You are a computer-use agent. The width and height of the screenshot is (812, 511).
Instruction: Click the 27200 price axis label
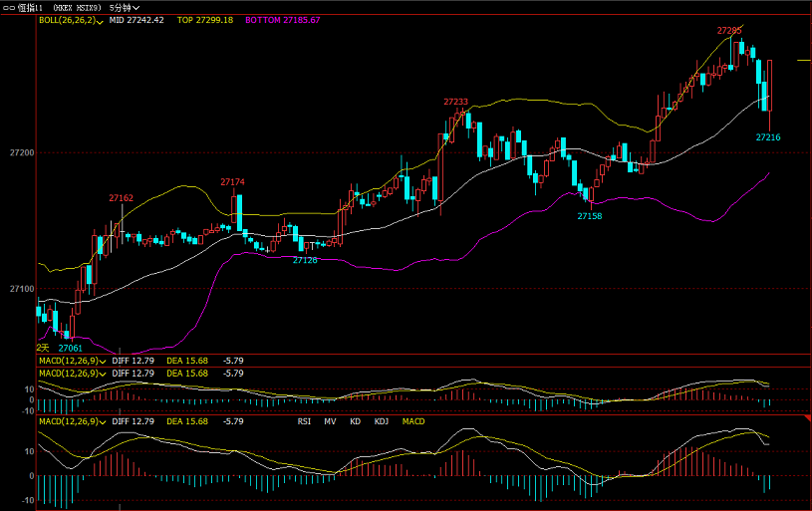[21, 152]
